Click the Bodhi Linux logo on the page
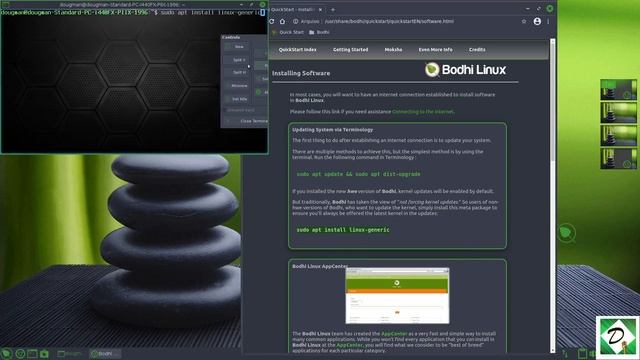 (465, 70)
